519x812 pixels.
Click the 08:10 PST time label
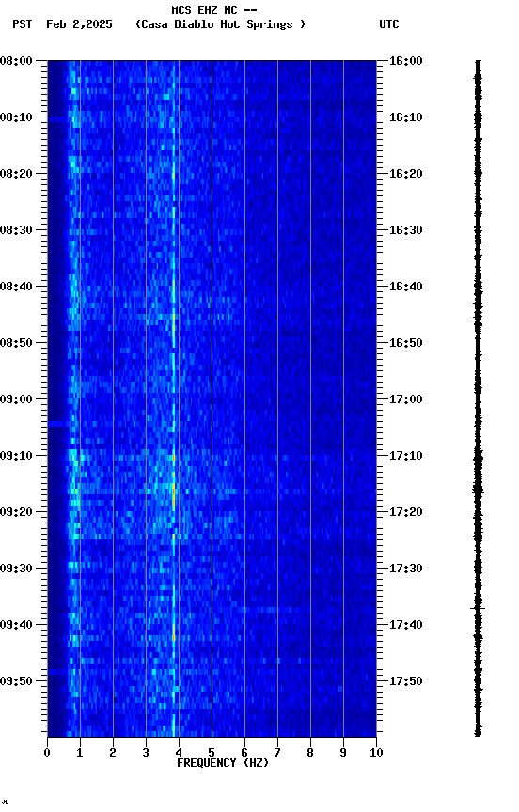(x=16, y=117)
